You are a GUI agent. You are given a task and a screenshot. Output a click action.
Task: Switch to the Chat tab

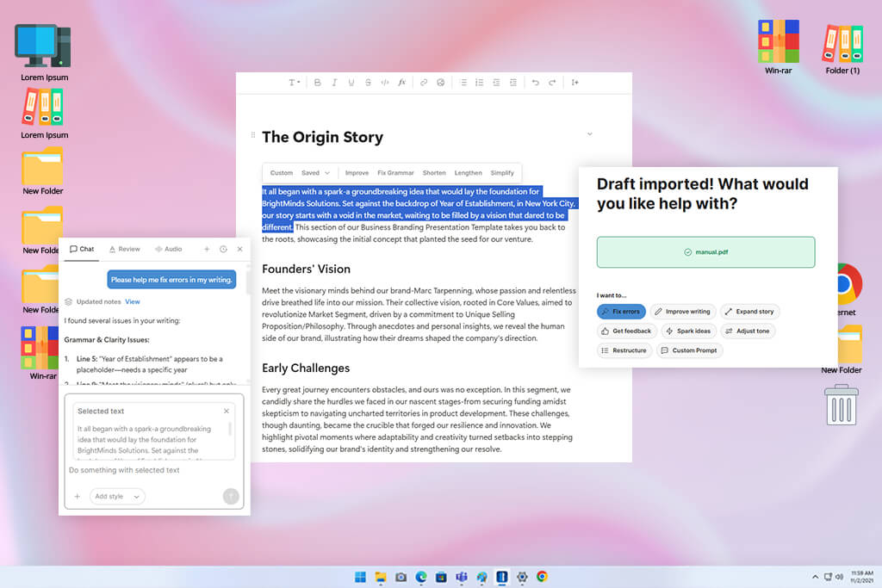(82, 249)
